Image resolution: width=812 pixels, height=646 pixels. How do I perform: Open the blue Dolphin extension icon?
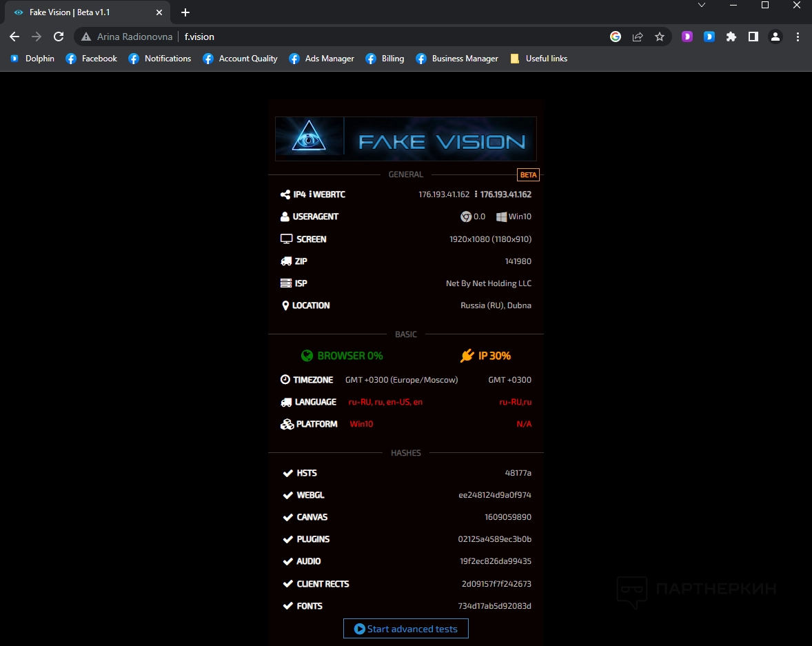click(709, 37)
